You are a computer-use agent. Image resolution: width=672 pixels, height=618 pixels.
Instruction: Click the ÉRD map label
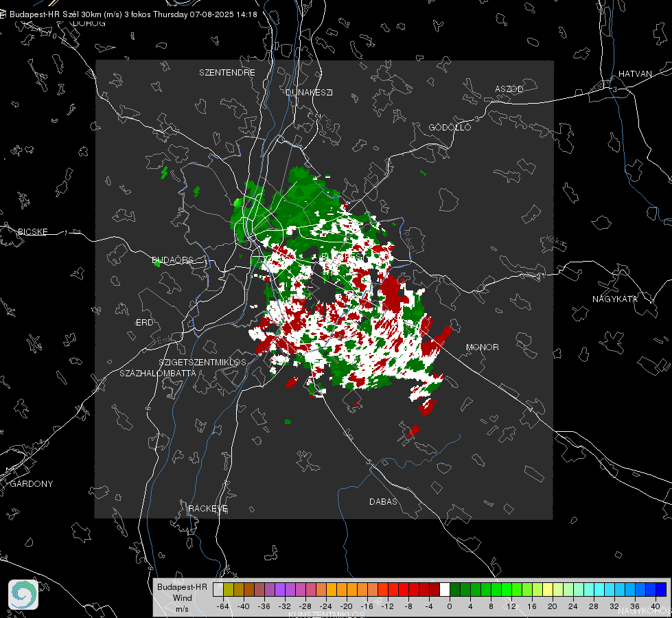[x=144, y=323]
